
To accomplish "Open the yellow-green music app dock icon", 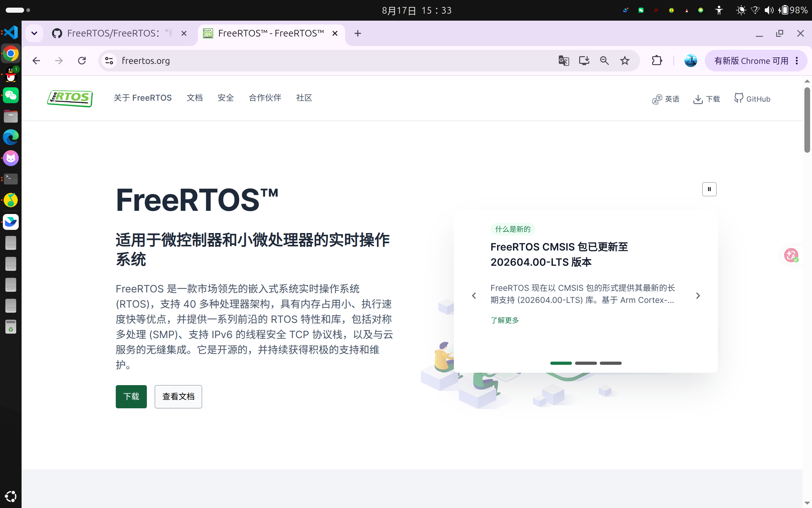I will pos(11,200).
